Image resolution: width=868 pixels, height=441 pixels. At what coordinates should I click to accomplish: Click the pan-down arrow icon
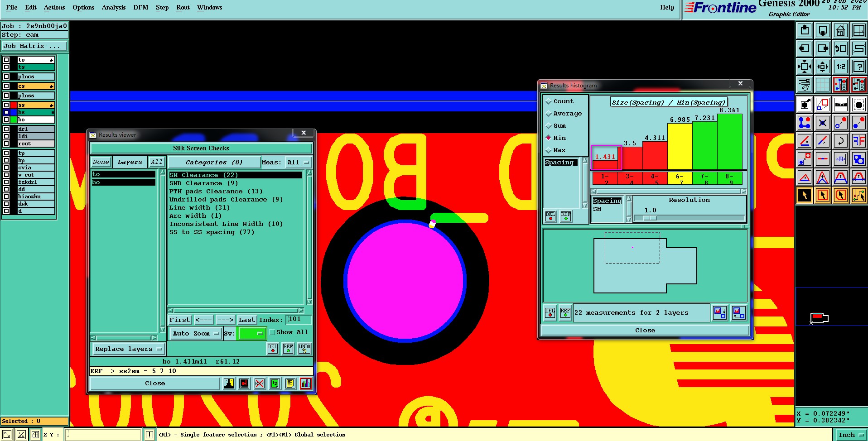[822, 30]
